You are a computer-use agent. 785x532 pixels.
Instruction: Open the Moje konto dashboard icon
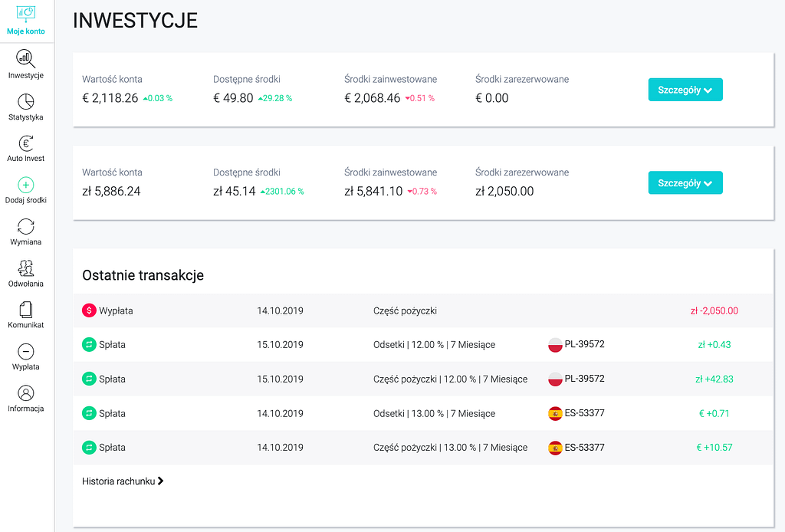pyautogui.click(x=25, y=14)
